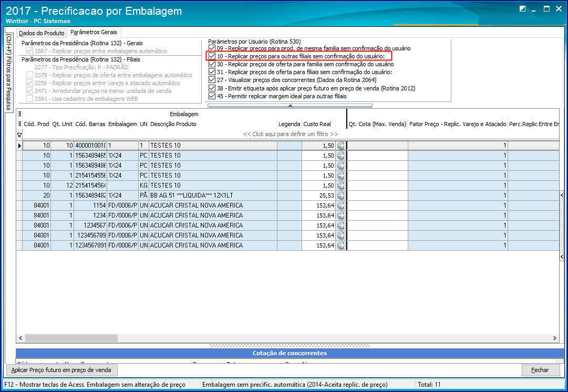Click arrow icon in first TESTES 10 row
Screen dimensions: 568x392
coord(341,146)
